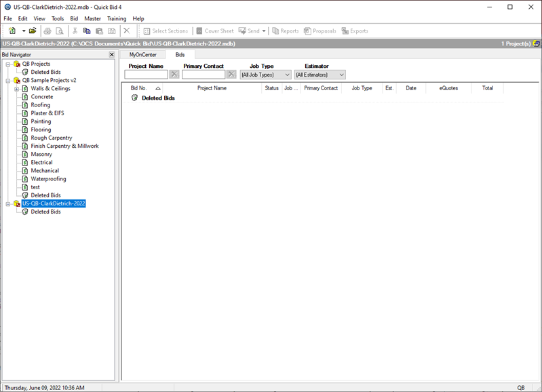Open the Send dropdown arrow
The image size is (542, 392).
(264, 31)
